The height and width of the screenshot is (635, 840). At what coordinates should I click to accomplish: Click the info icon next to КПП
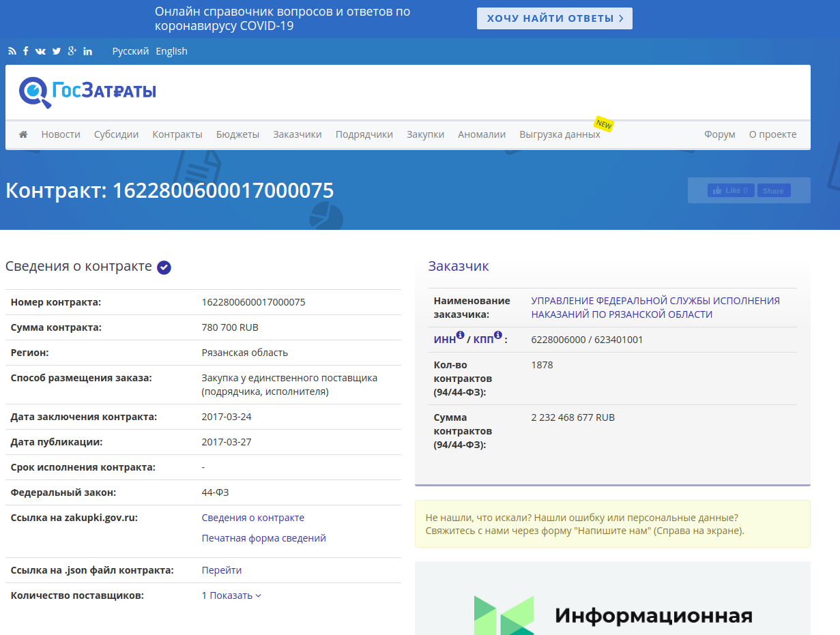tap(497, 335)
